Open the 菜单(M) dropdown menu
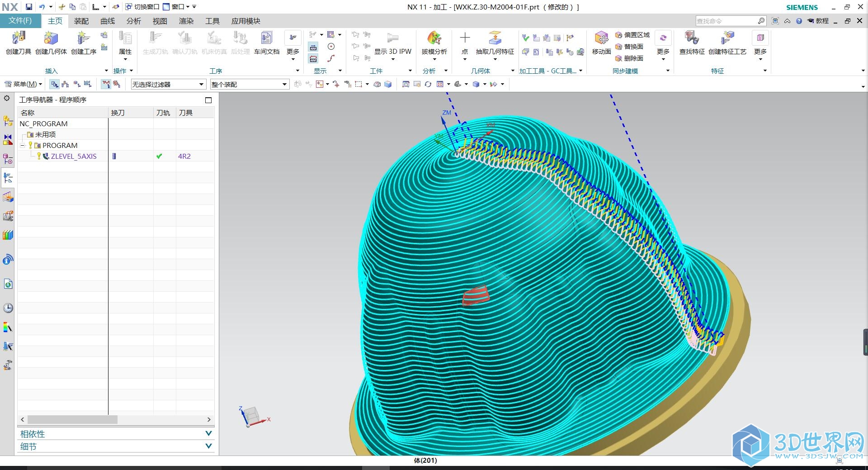The image size is (868, 470). 23,84
